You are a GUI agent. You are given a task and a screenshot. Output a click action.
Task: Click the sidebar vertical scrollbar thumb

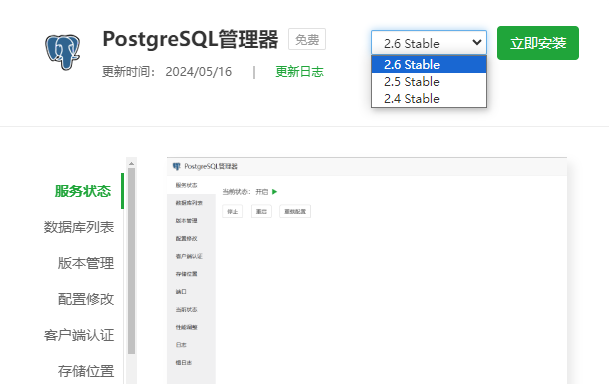point(131,261)
